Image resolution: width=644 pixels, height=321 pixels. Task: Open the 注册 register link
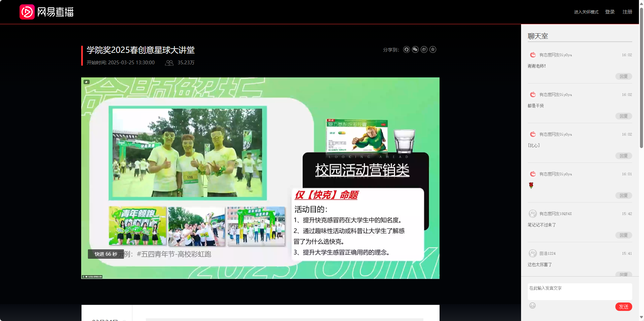pos(627,12)
